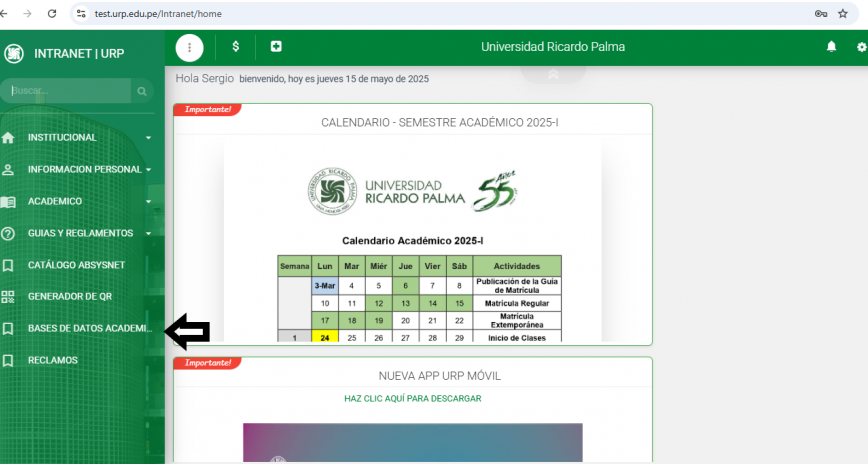Bookmark page with the star icon

click(x=843, y=14)
